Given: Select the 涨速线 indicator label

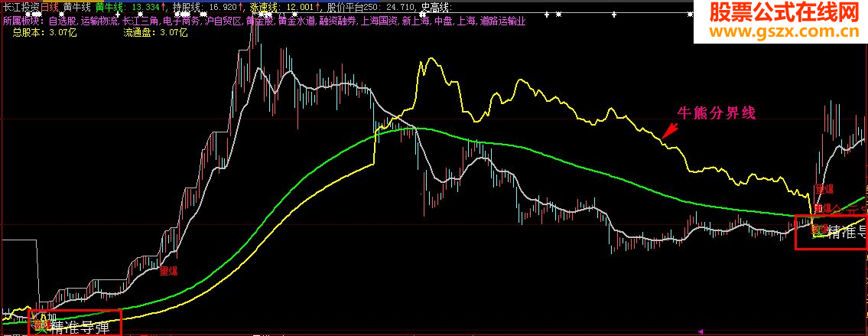Looking at the screenshot, I should pyautogui.click(x=260, y=8).
